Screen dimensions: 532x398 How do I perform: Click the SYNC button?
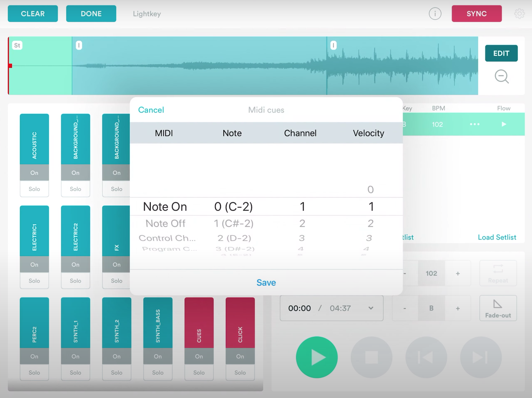(x=476, y=14)
